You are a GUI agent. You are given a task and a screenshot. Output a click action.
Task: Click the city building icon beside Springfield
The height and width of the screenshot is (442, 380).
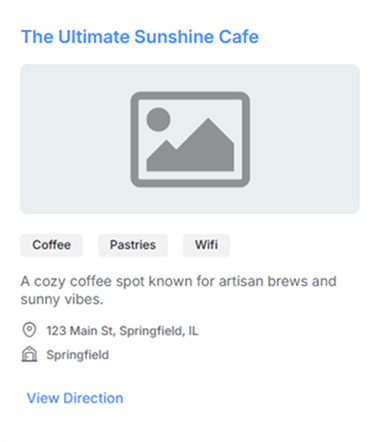[29, 354]
